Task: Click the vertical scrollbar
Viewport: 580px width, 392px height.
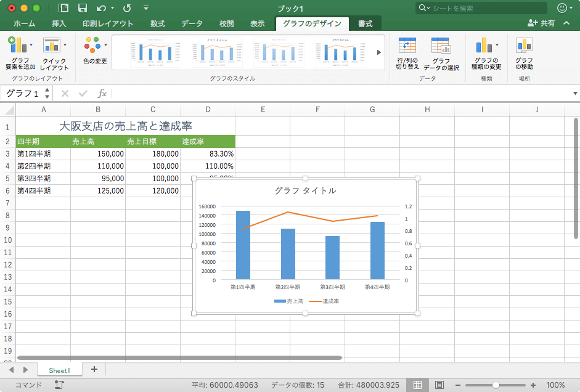Action: click(576, 178)
